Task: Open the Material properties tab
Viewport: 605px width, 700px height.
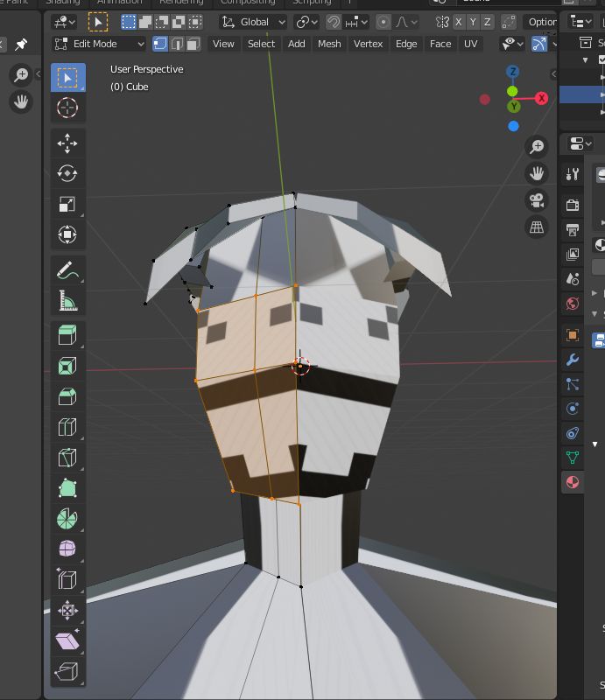Action: [x=573, y=482]
